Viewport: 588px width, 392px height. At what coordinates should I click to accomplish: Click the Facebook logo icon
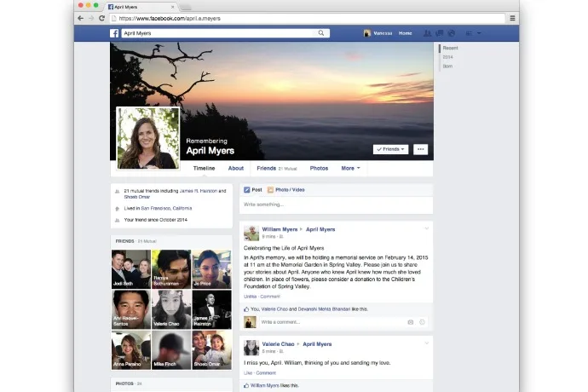(114, 33)
